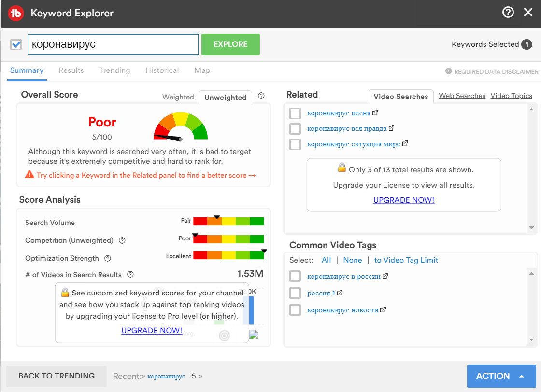Open external link icon beside россия 1
541x392 pixels.
(340, 293)
